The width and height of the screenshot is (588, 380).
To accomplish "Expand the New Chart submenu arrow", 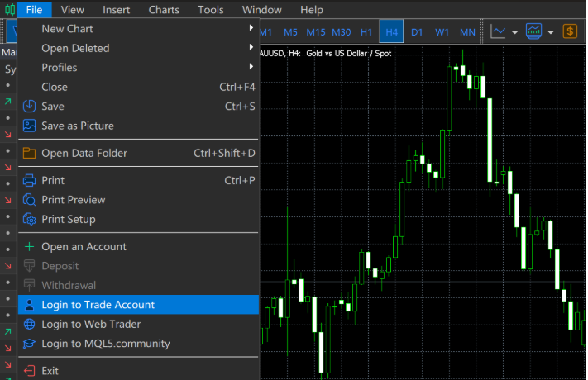I will (251, 28).
